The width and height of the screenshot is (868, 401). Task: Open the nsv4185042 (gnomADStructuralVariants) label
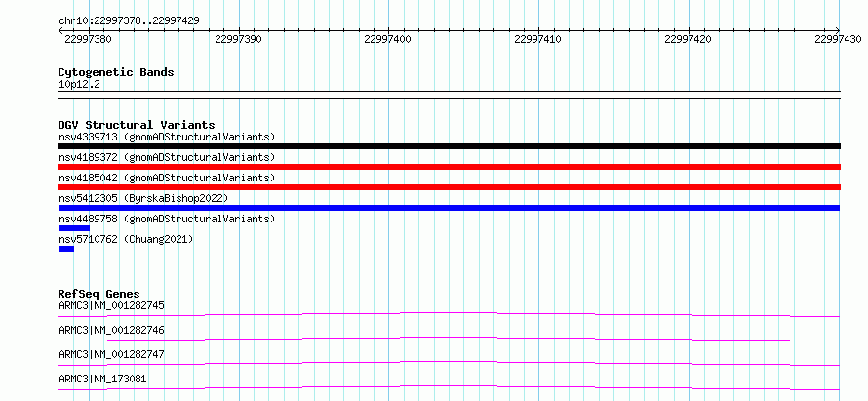[167, 178]
